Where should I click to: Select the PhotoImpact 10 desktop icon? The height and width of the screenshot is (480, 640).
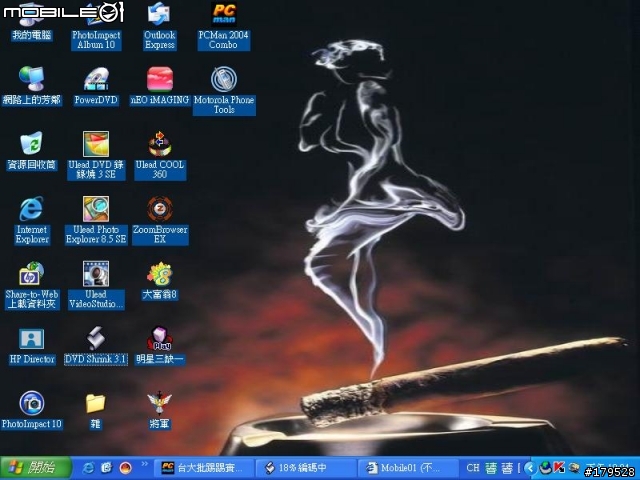[31, 411]
